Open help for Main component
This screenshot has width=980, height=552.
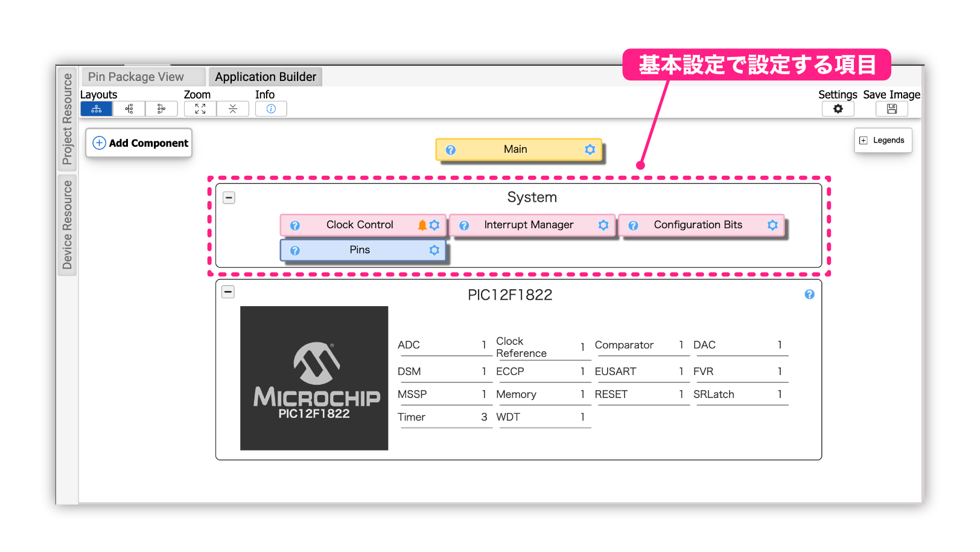pos(451,150)
